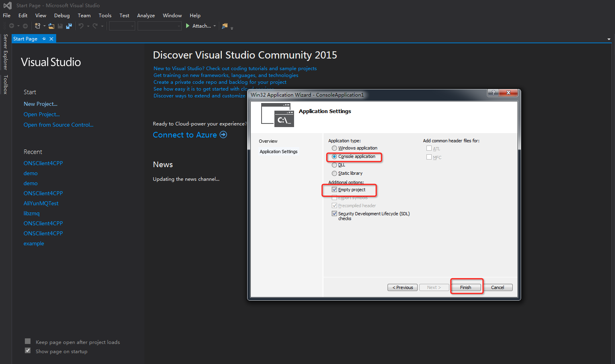Pin the Start Page tab
The width and height of the screenshot is (615, 364).
[44, 39]
